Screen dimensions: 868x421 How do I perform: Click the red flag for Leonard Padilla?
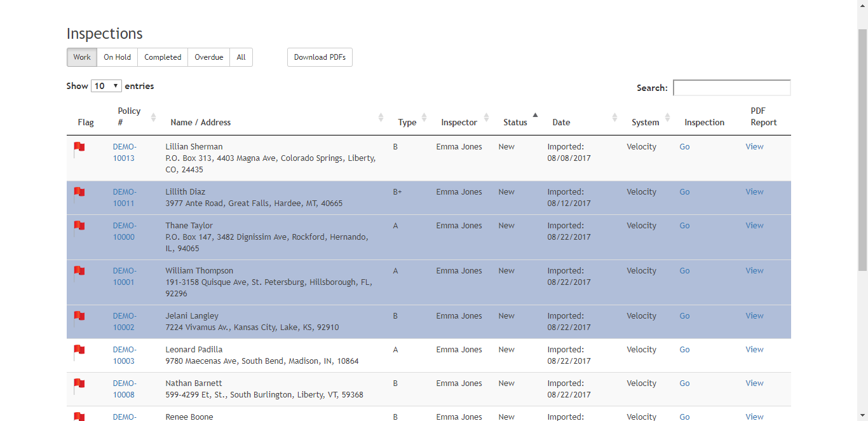79,351
